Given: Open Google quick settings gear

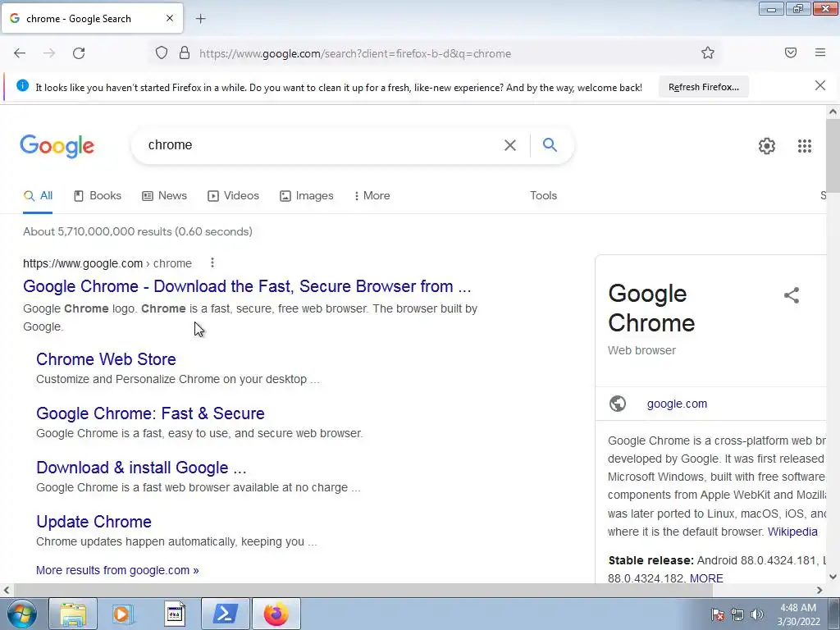Looking at the screenshot, I should 767,146.
